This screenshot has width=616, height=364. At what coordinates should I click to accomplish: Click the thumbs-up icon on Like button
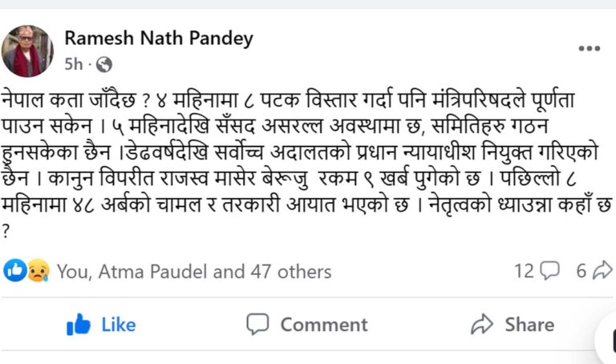pyautogui.click(x=79, y=324)
